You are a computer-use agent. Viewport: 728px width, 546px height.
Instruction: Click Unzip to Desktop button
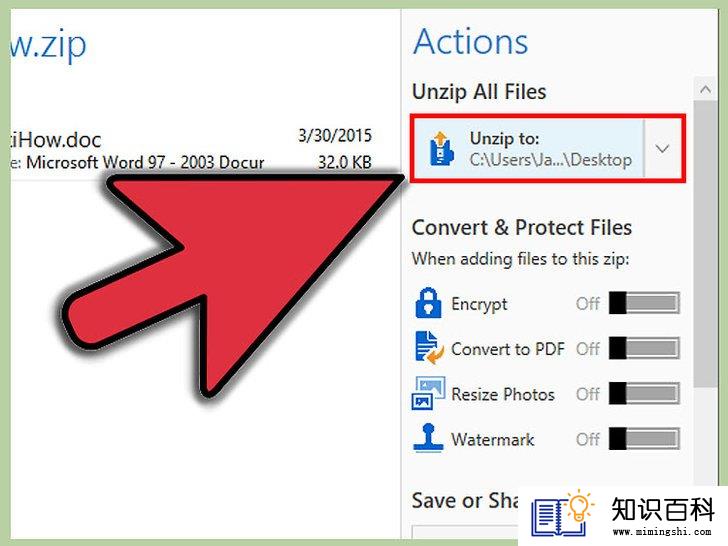tap(528, 149)
